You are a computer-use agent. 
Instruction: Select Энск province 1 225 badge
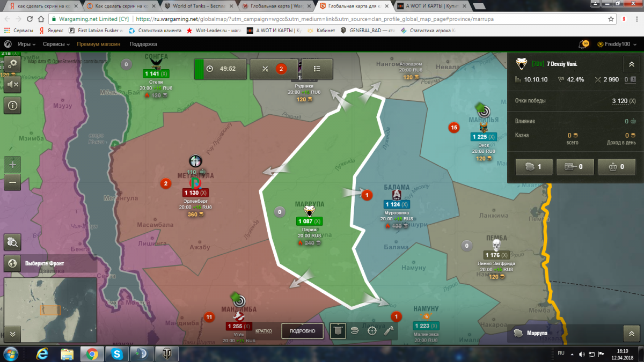pos(484,137)
